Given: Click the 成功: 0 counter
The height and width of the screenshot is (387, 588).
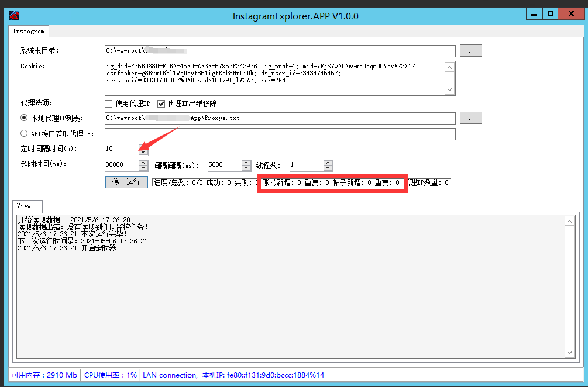Looking at the screenshot, I should point(219,182).
